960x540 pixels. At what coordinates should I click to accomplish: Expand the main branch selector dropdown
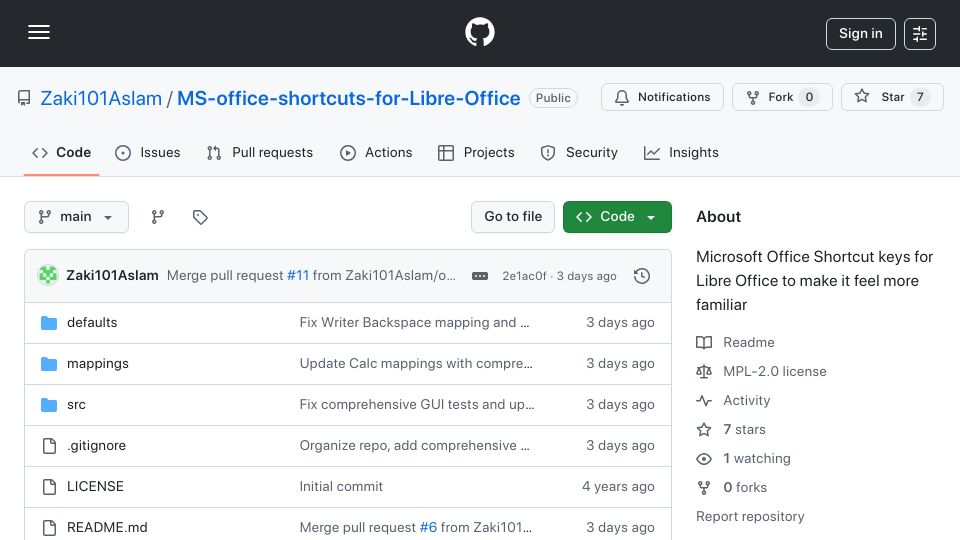point(77,217)
